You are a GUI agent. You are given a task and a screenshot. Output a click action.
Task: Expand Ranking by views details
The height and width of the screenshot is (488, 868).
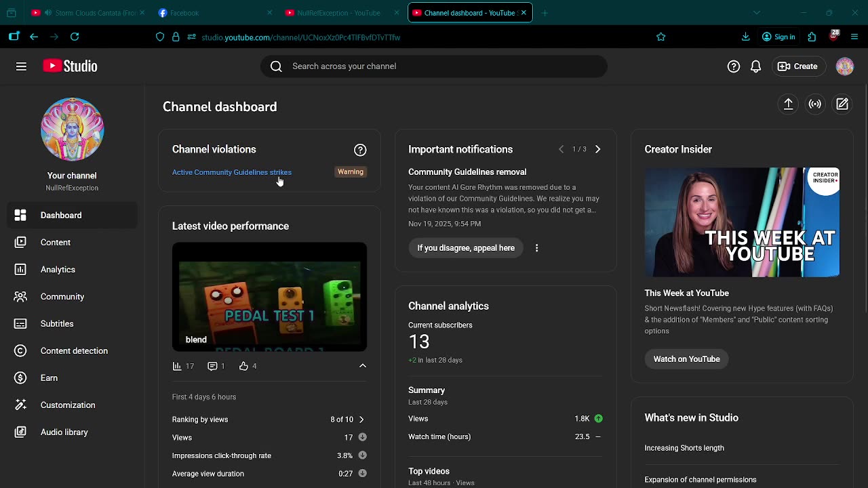tap(361, 420)
